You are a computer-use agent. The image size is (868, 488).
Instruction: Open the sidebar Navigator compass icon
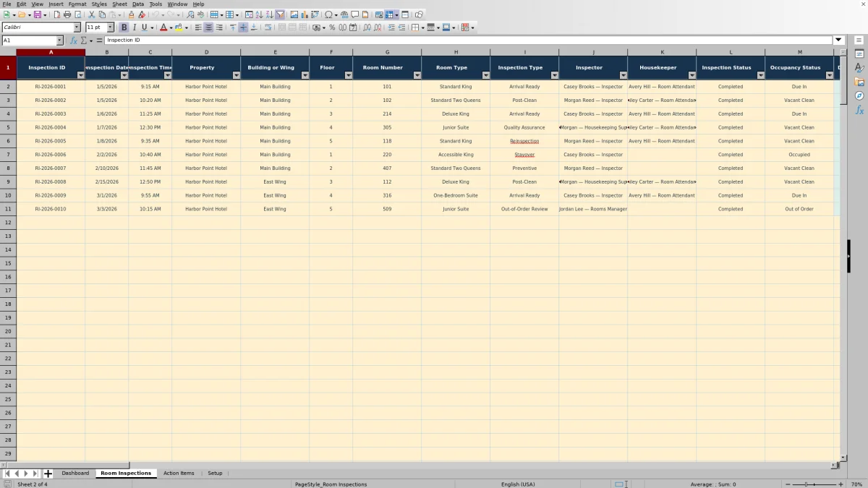click(x=859, y=95)
